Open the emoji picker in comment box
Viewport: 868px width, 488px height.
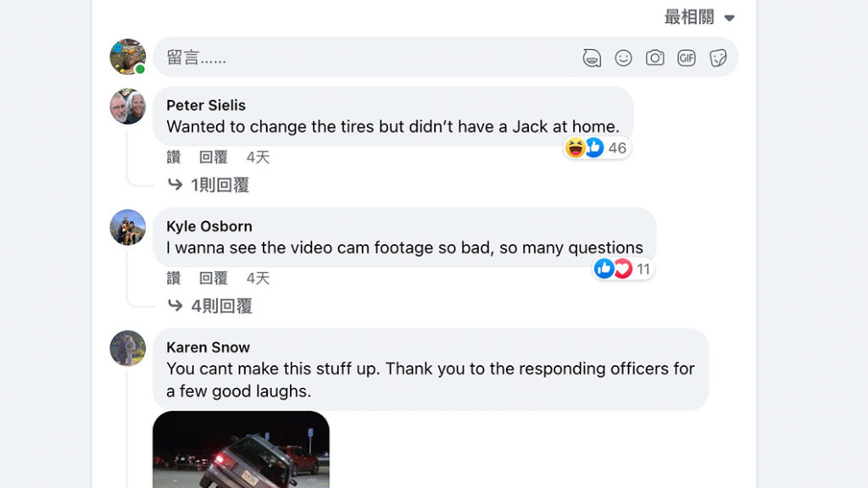pos(623,58)
